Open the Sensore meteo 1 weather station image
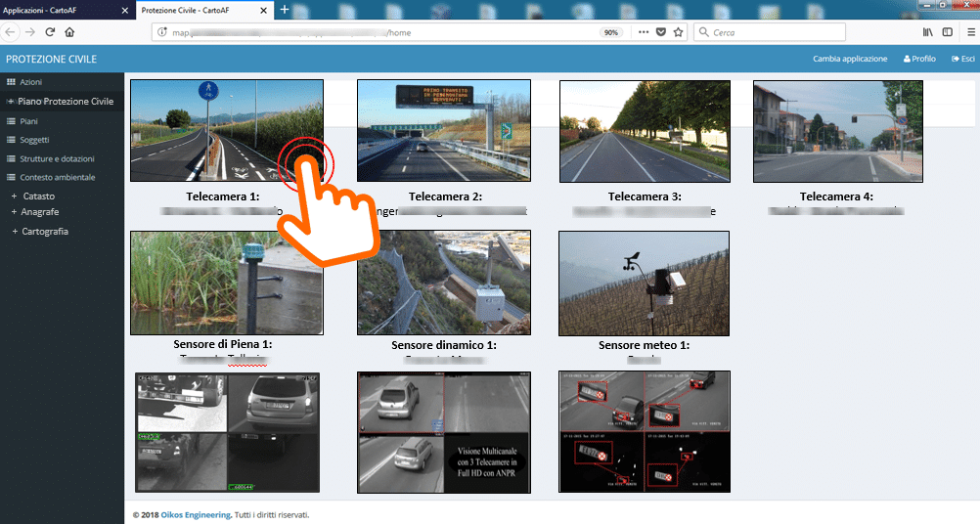The width and height of the screenshot is (980, 524). 644,283
